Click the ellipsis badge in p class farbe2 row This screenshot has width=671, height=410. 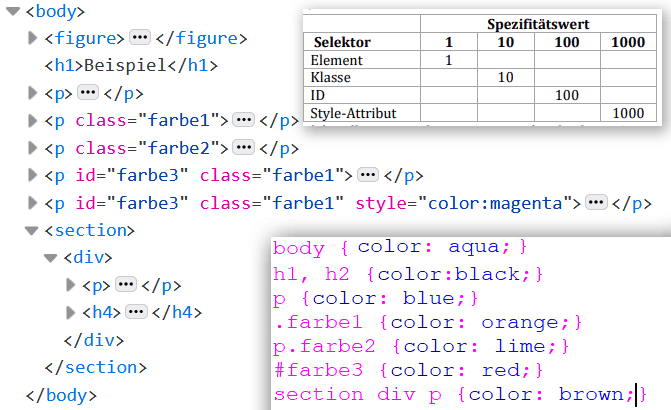click(x=243, y=148)
